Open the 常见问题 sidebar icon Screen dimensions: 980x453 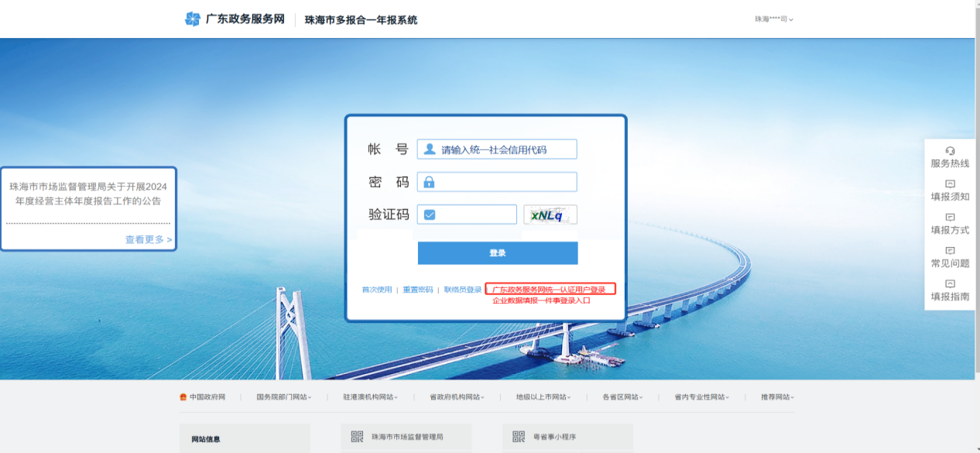click(x=950, y=250)
